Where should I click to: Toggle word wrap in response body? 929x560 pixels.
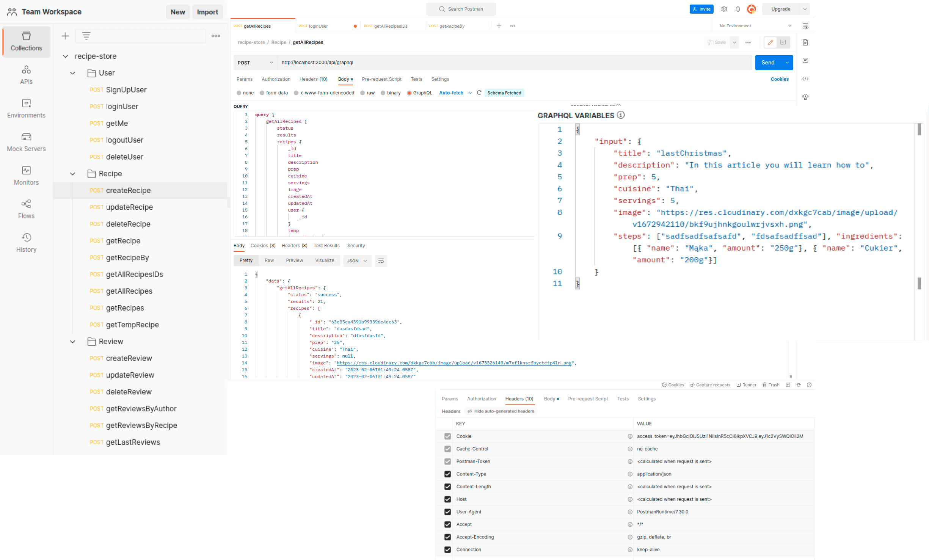click(x=381, y=261)
